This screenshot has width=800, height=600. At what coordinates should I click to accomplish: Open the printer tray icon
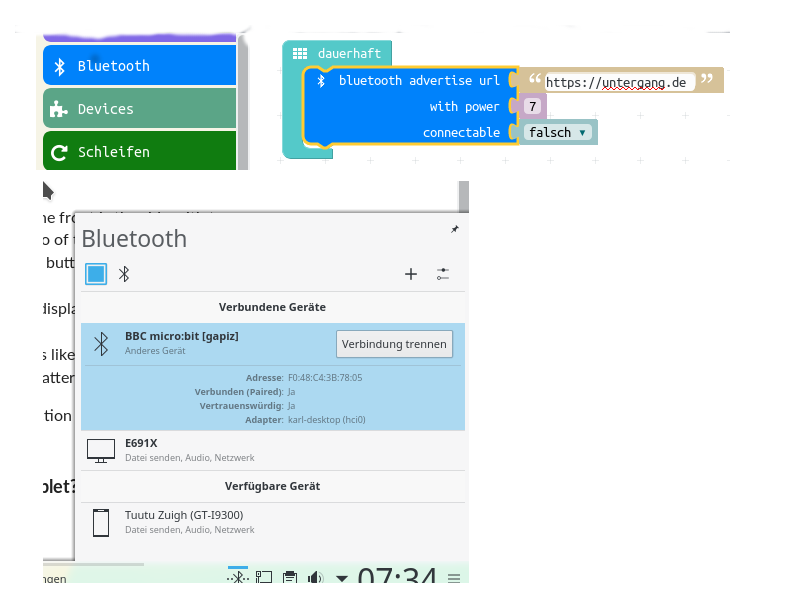290,577
